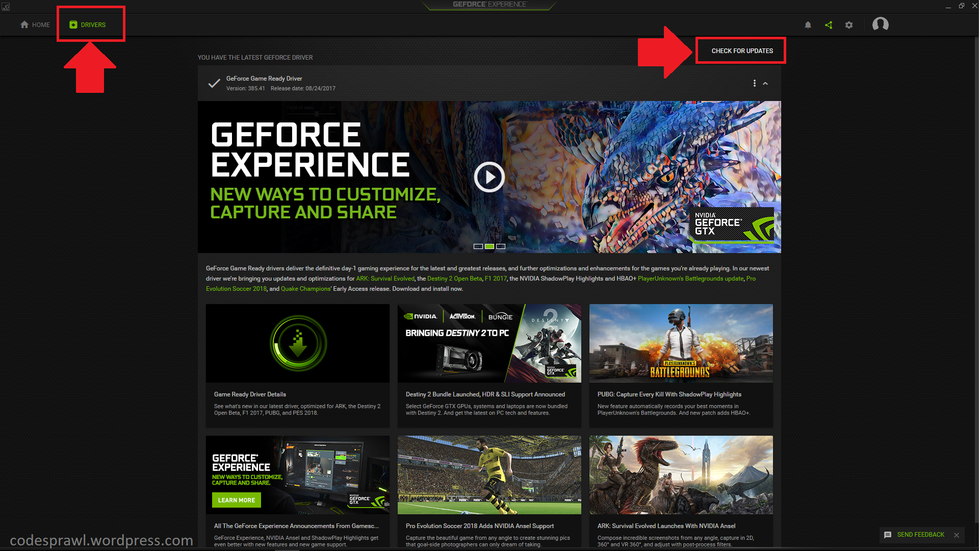Play the GeForce Experience banner video
This screenshot has width=980, height=551.
click(x=490, y=177)
